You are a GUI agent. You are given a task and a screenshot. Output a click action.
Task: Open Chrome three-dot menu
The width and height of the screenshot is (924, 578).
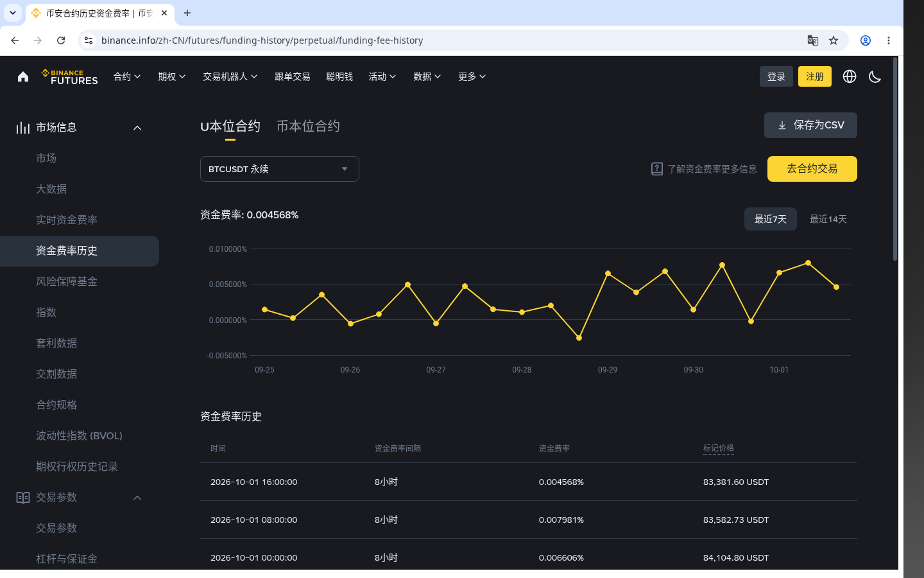click(889, 40)
